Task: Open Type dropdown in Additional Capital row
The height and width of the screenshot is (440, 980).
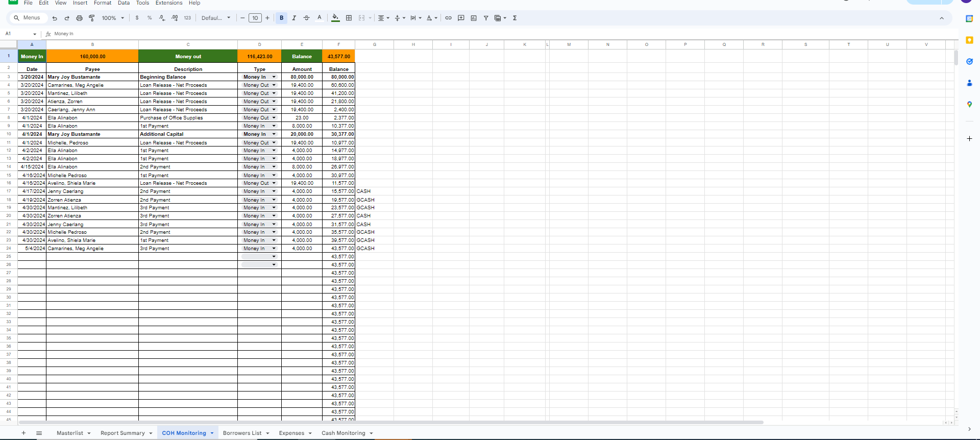Action: tap(274, 134)
